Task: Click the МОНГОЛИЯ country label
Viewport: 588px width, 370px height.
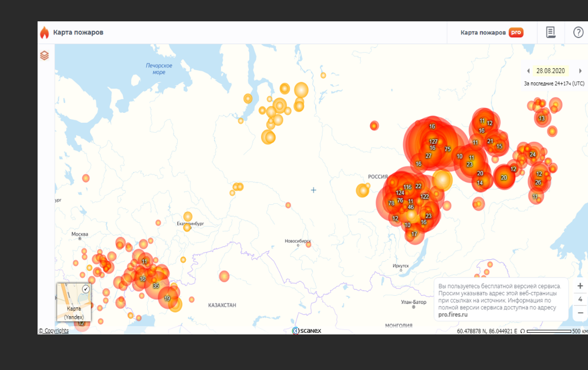Action: pyautogui.click(x=399, y=325)
